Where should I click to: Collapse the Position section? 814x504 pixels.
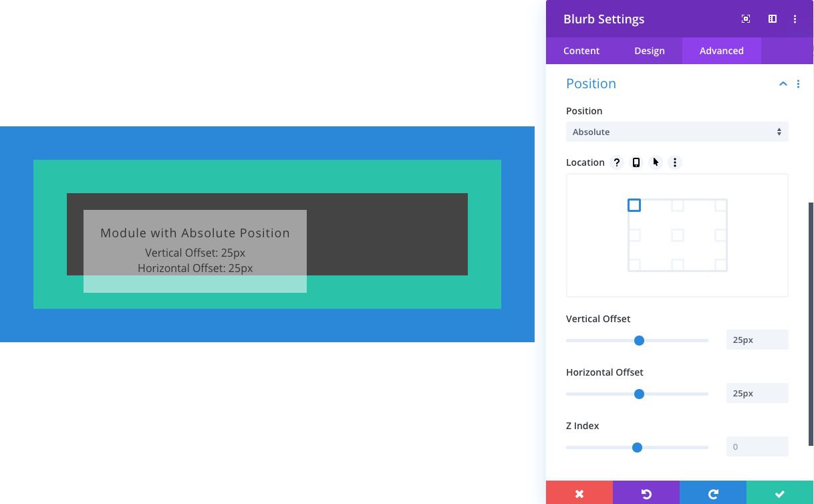[783, 84]
